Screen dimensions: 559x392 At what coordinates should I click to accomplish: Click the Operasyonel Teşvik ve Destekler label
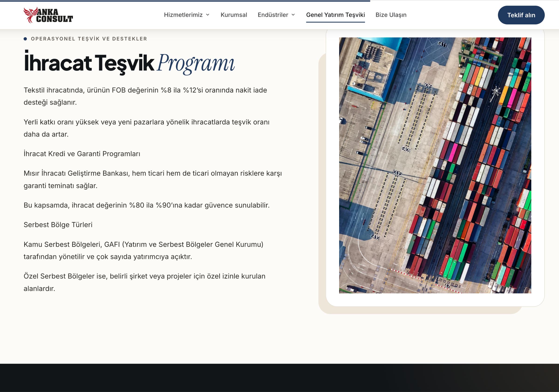[89, 39]
